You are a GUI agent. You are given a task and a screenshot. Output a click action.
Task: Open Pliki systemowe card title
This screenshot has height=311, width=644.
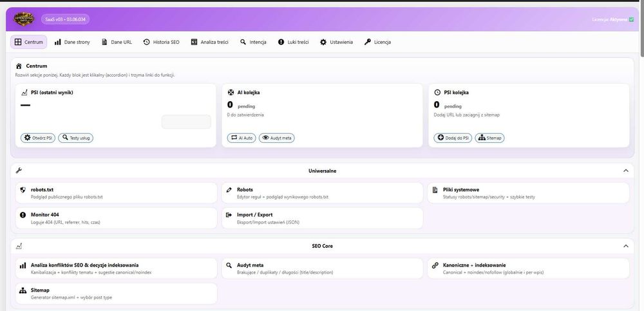461,190
